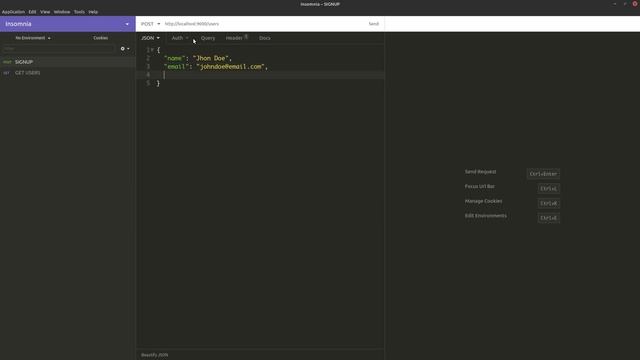Open the Cookies manager
The height and width of the screenshot is (360, 640).
(x=100, y=38)
